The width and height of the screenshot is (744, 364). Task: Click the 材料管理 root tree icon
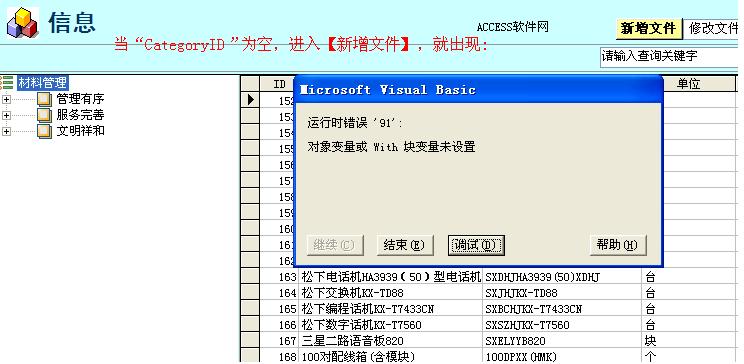(7, 83)
